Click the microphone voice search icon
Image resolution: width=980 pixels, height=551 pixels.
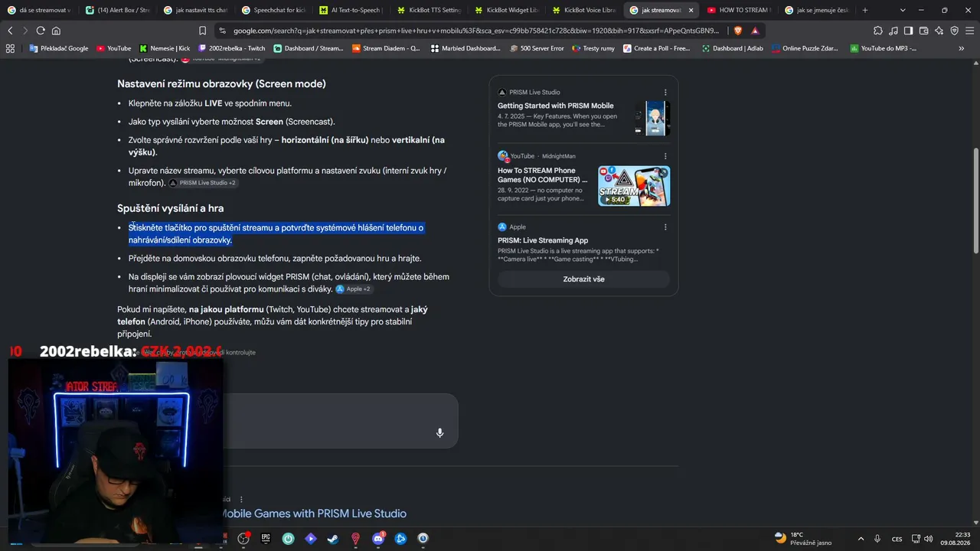(x=439, y=433)
